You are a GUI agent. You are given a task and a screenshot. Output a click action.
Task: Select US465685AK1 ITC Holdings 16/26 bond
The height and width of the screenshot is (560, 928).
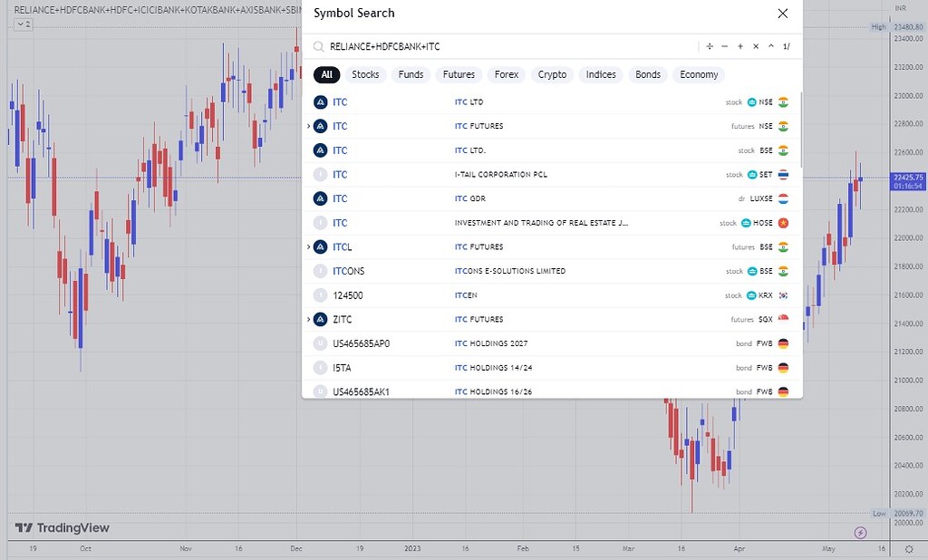pos(551,391)
